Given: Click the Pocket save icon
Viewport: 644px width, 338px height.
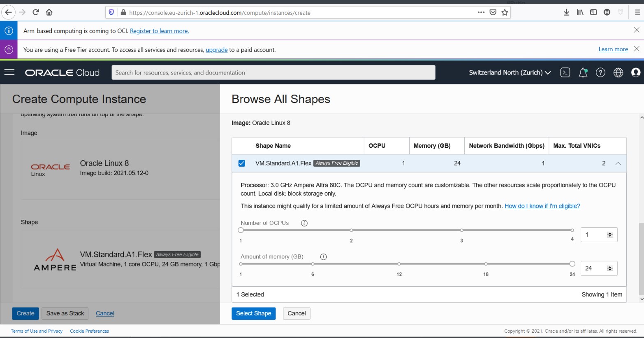Looking at the screenshot, I should pyautogui.click(x=493, y=12).
